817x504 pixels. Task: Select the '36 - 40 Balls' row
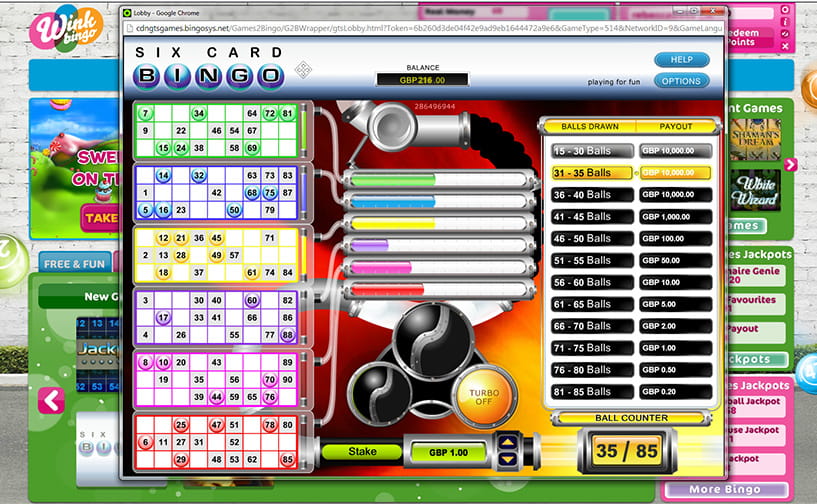click(592, 195)
